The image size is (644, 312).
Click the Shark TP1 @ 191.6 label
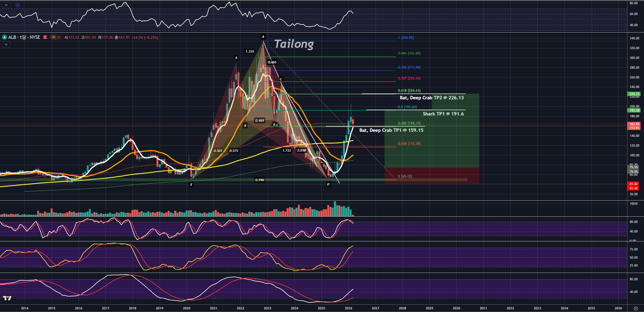[443, 114]
